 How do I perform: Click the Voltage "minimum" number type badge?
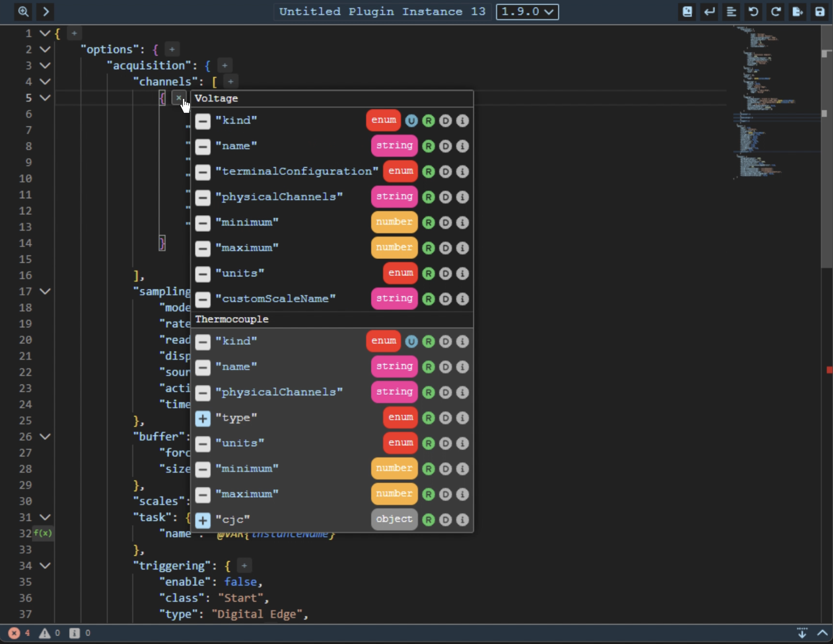tap(394, 222)
